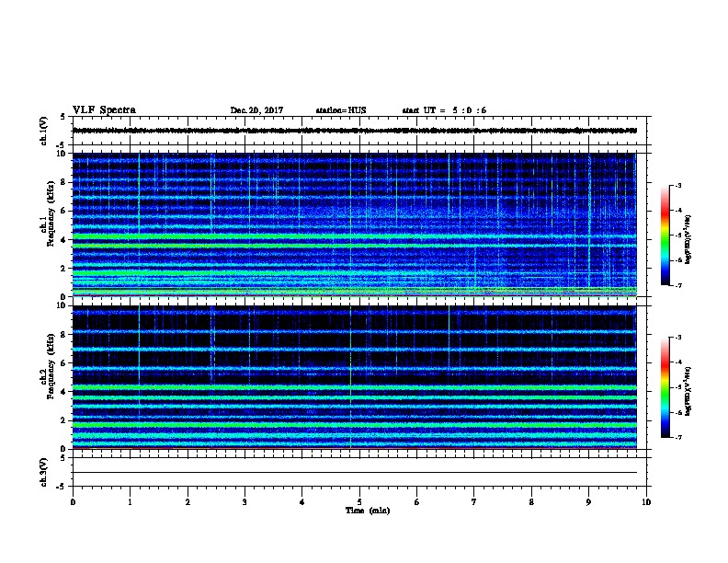
Task: Click time tick label "1" on x-axis
Action: tap(130, 501)
